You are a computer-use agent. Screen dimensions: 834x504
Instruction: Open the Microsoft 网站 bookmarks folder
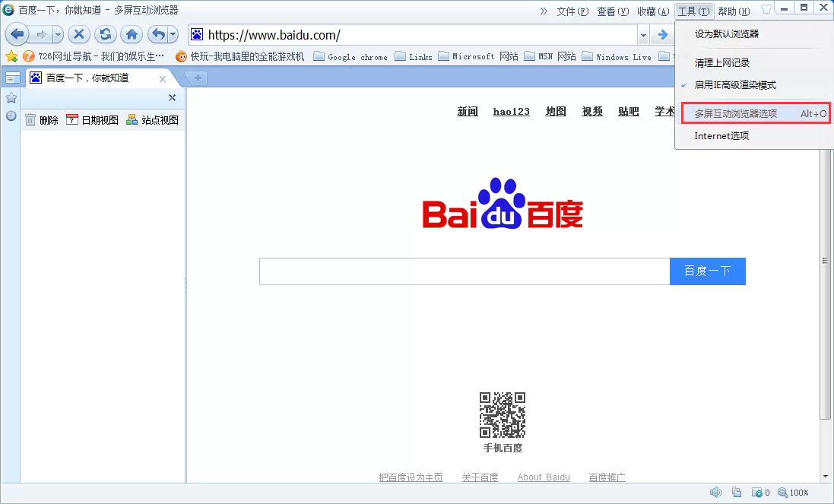tap(478, 56)
